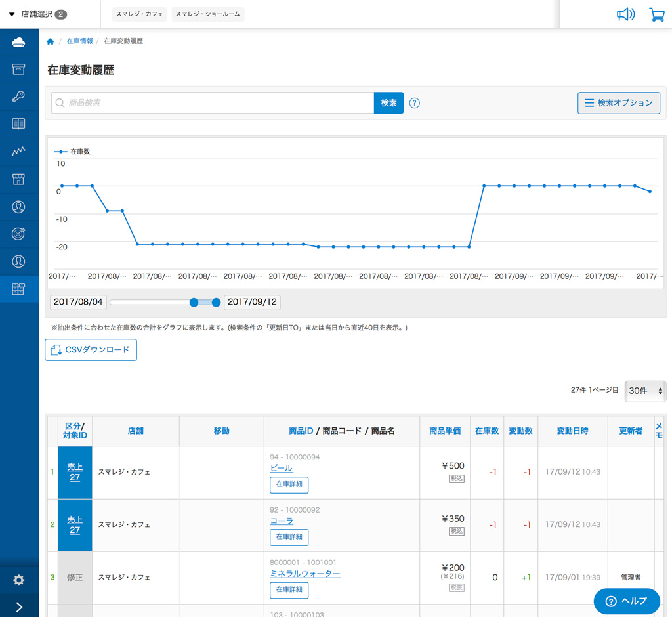Click 在庫詳細 button for コーラ

click(x=289, y=537)
